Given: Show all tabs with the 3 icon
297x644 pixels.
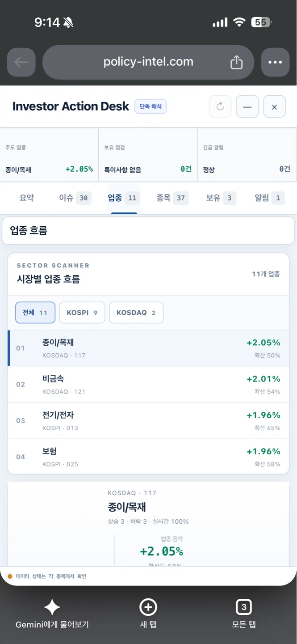Looking at the screenshot, I should [x=243, y=607].
